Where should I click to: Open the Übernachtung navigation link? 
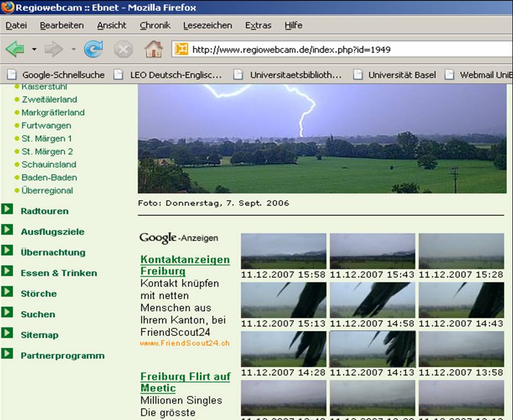53,252
